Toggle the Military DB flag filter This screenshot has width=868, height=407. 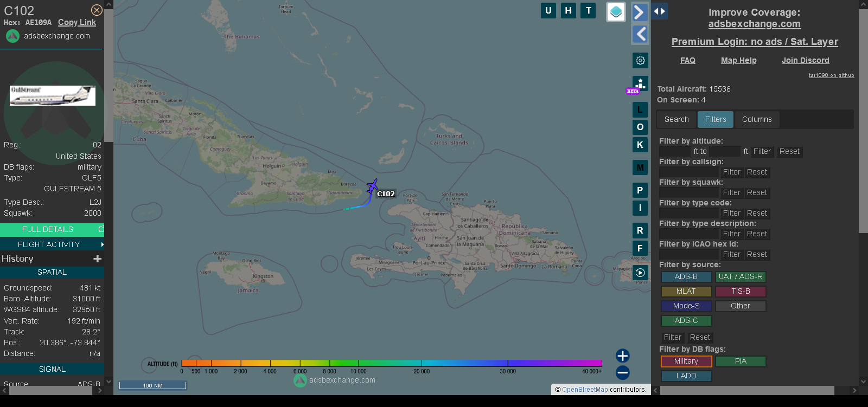686,361
